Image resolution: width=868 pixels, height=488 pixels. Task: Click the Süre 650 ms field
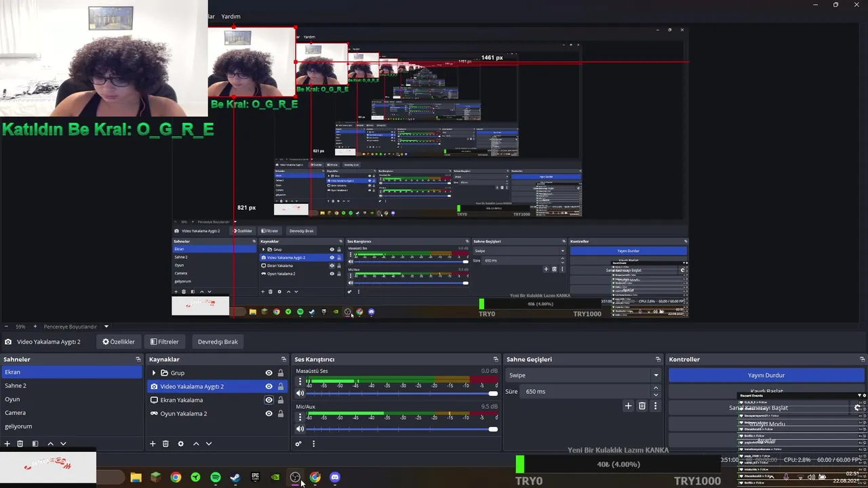(x=587, y=391)
